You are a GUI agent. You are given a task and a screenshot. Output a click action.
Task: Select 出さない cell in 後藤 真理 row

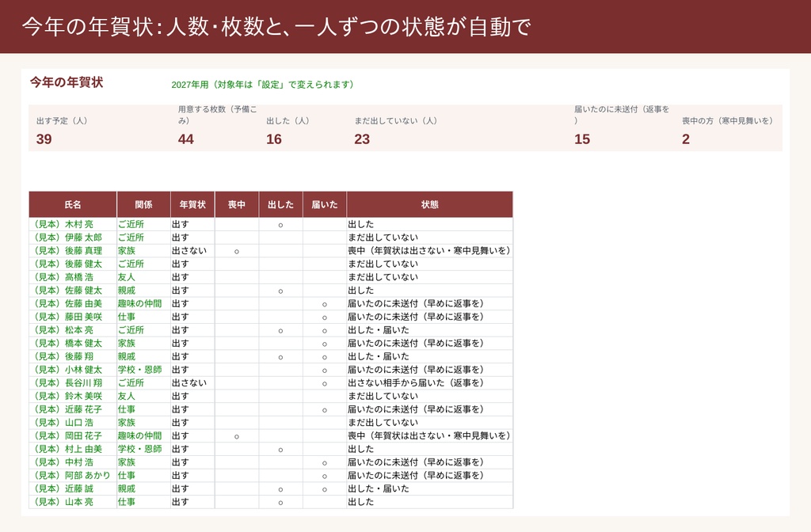(x=192, y=251)
